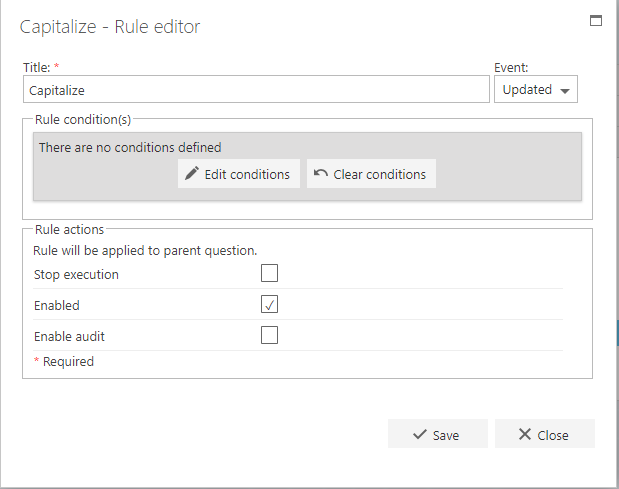Click the text 'Rule will be applied to parent question.'
Image resolution: width=619 pixels, height=489 pixels.
(x=145, y=251)
